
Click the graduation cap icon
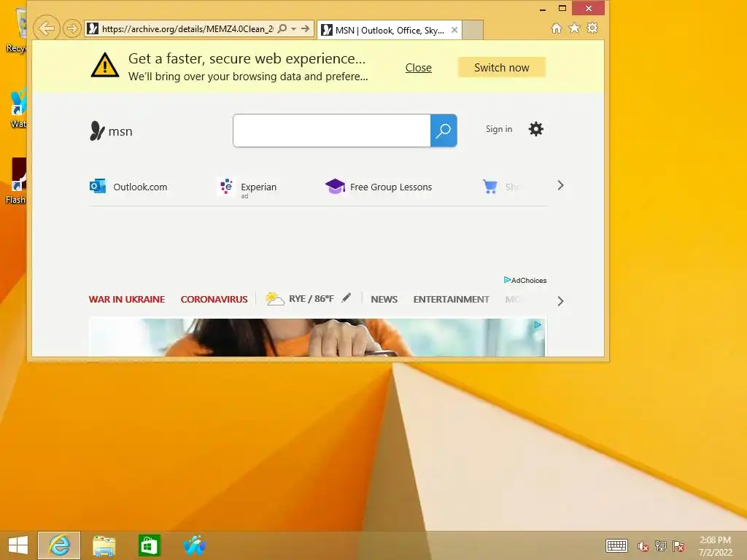335,186
